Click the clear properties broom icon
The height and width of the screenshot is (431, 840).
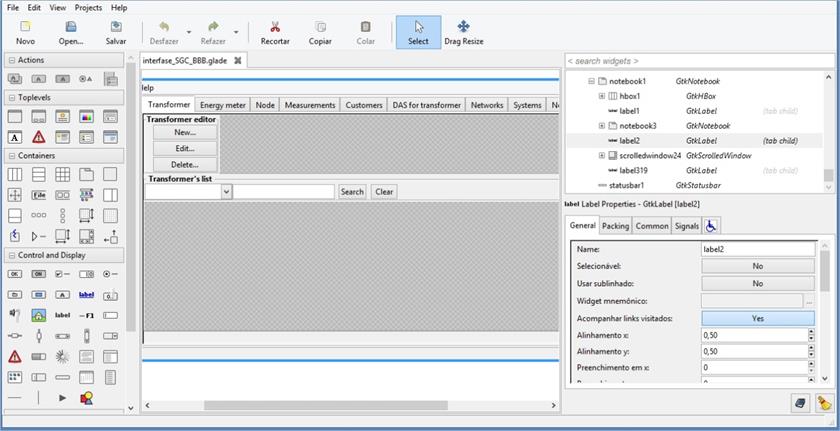coord(824,402)
